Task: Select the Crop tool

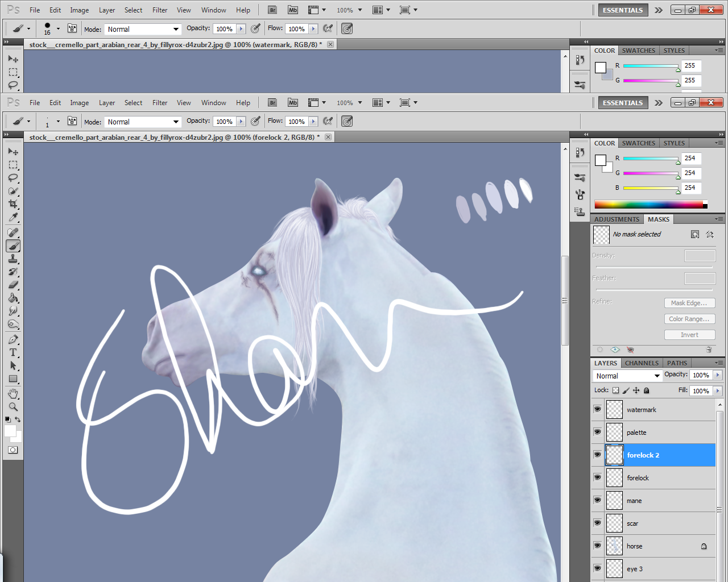Action: [13, 204]
